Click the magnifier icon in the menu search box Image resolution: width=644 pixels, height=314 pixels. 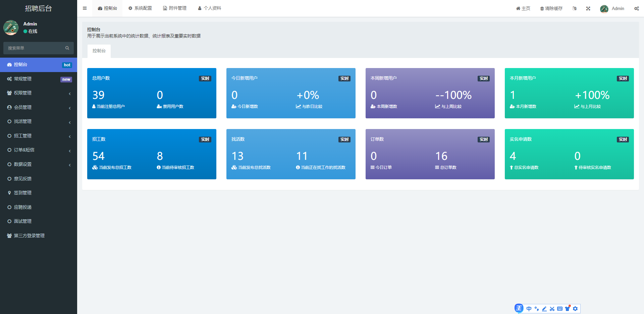(x=67, y=48)
